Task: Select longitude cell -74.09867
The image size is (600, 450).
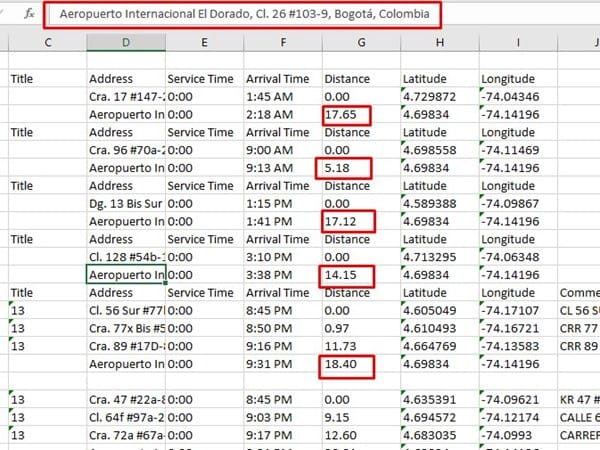Action: 517,203
